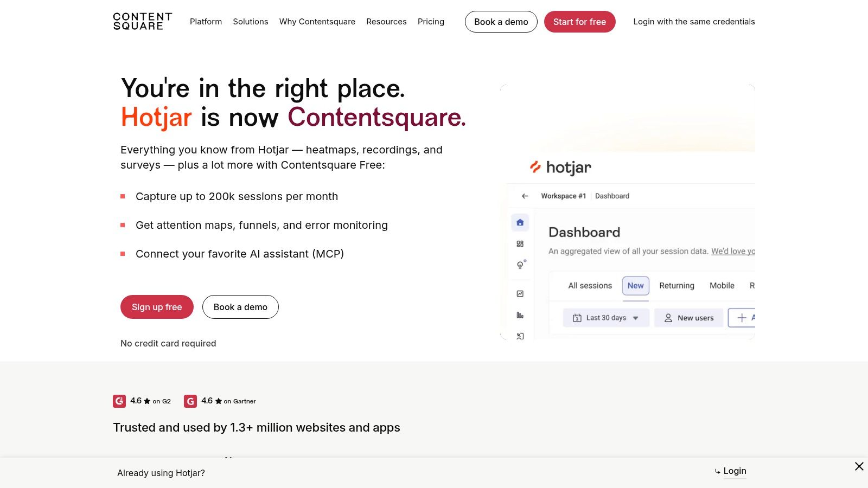The image size is (868, 488).
Task: Click the Gartner rating badge icon
Action: tap(190, 401)
